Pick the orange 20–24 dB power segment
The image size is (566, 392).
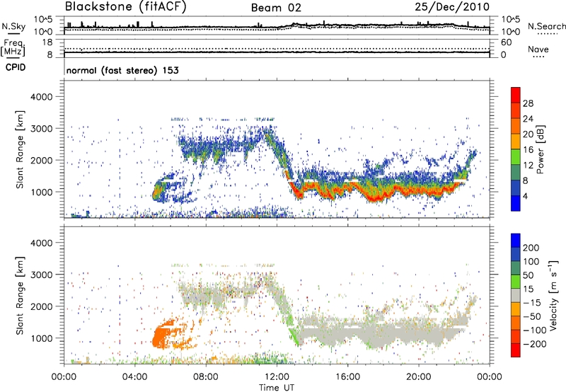click(516, 127)
